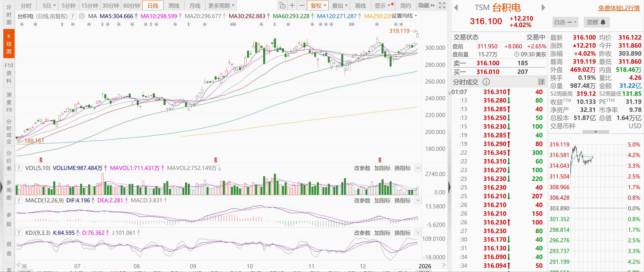Toggle 简约 simple display mode

tap(405, 6)
